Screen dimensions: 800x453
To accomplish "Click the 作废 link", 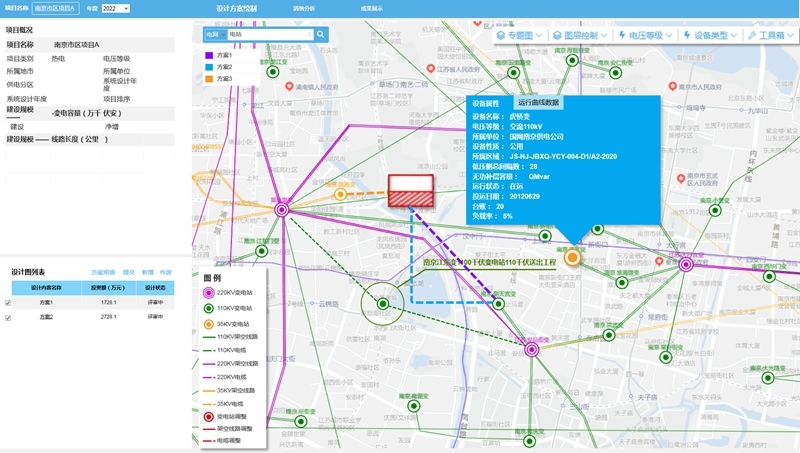I will tap(166, 272).
